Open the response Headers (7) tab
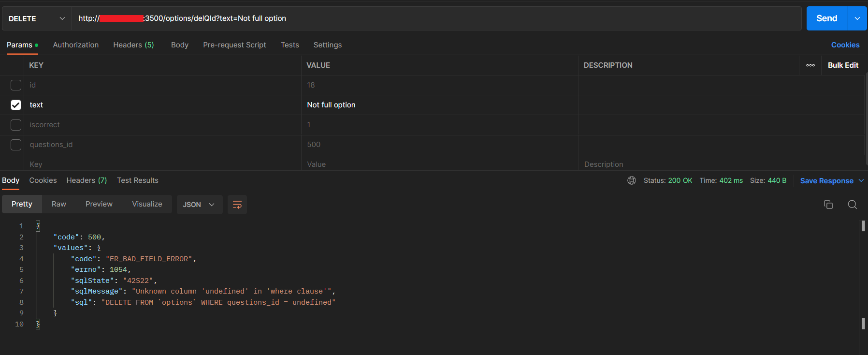 [87, 180]
